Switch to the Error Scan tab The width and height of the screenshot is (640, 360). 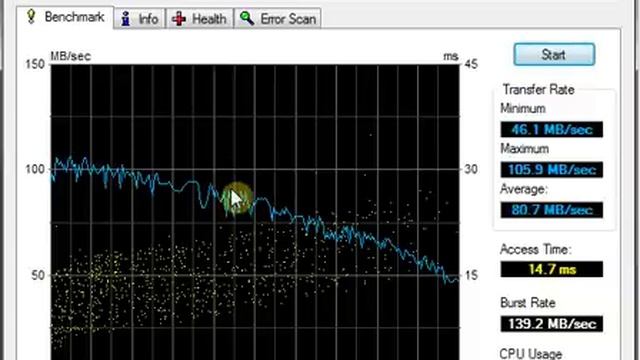pos(278,19)
